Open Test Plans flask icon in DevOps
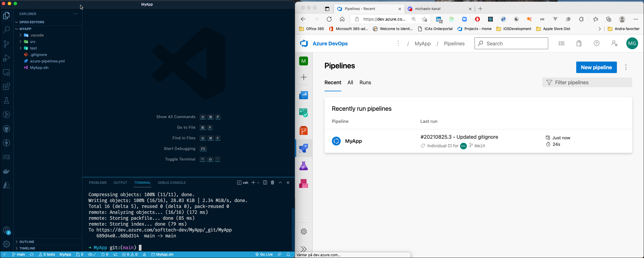Viewport: 644px width, 258px height. (304, 166)
